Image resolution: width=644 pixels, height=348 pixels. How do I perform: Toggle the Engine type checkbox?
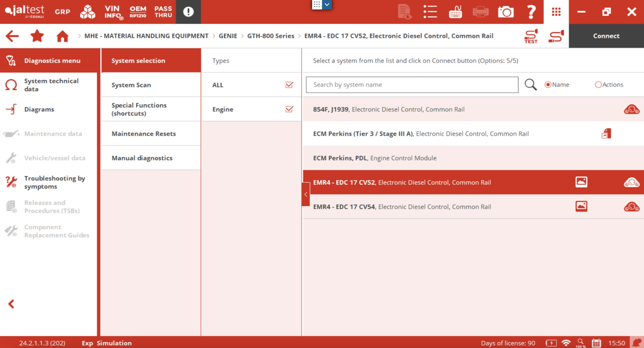point(289,109)
